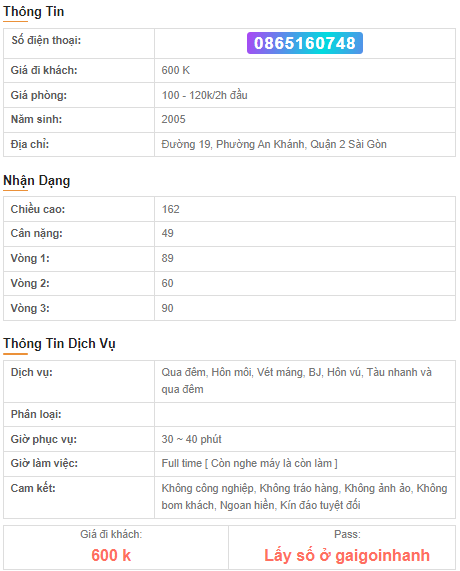Click the empty 'Phân loại:' value cell
460x571 pixels.
click(305, 414)
